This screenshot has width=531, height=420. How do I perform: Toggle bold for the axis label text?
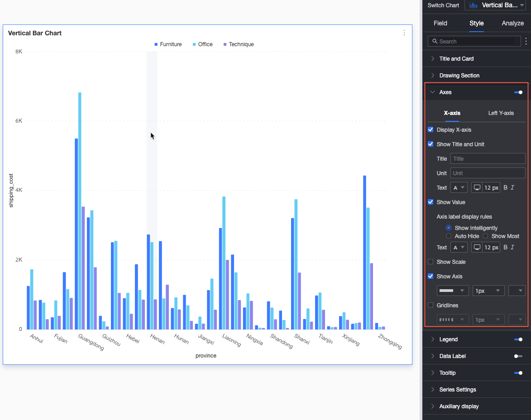point(506,247)
